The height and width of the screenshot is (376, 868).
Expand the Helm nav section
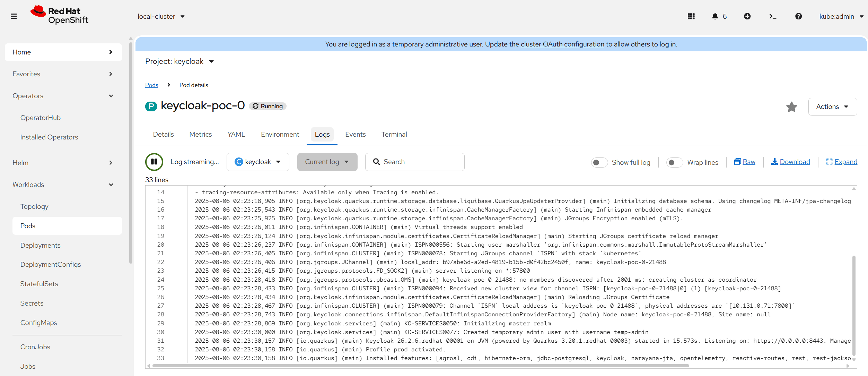point(63,163)
